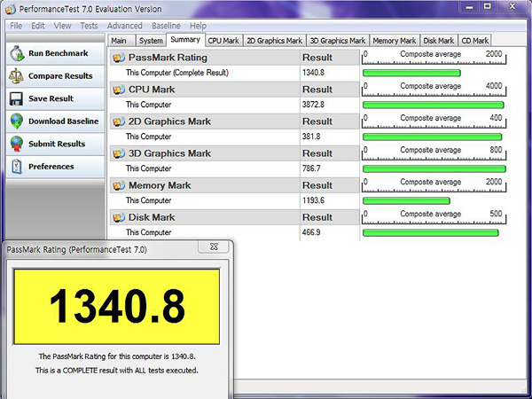Open the 2D Graphics Mark tab

(275, 41)
